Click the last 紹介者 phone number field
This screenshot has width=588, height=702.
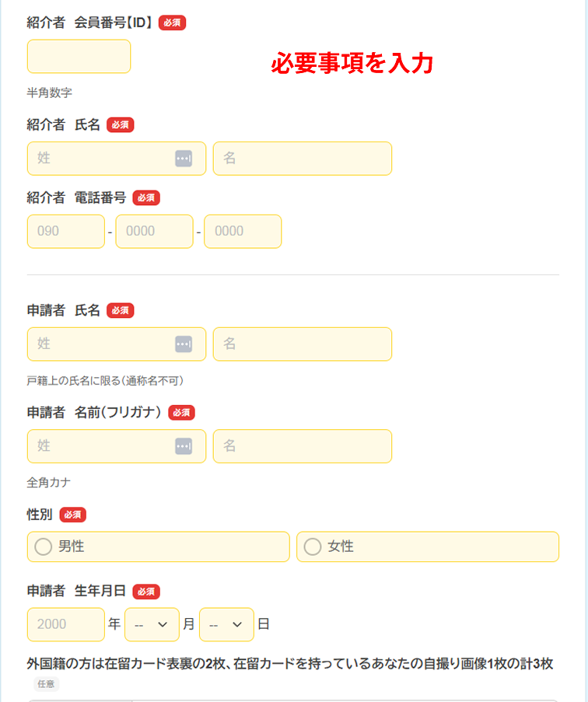243,232
